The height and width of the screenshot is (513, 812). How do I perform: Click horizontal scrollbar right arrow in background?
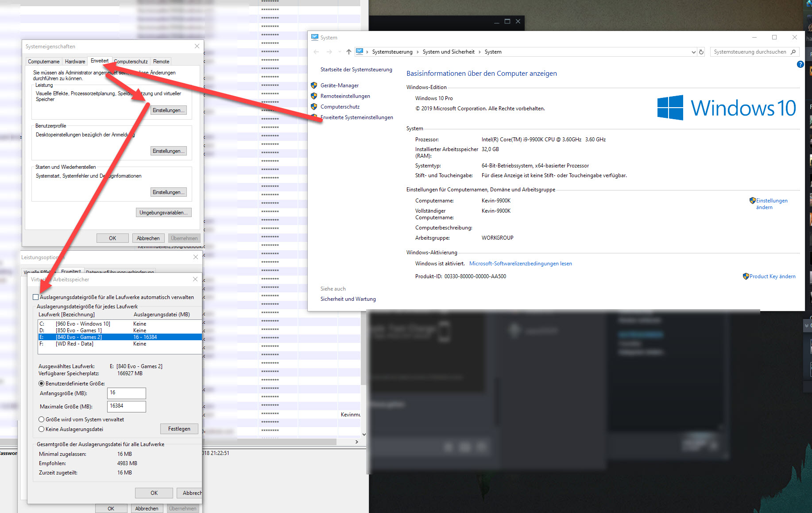coord(357,442)
